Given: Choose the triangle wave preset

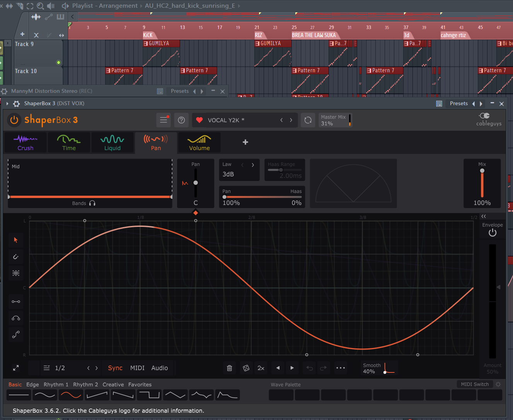Looking at the screenshot, I should [x=175, y=395].
